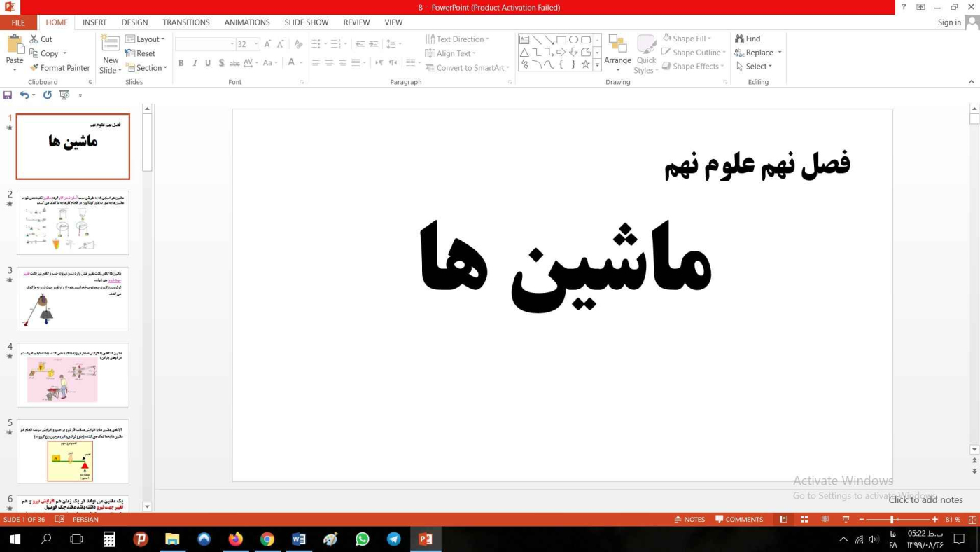The image size is (980, 552).
Task: Click the Reset slide button
Action: [x=141, y=53]
